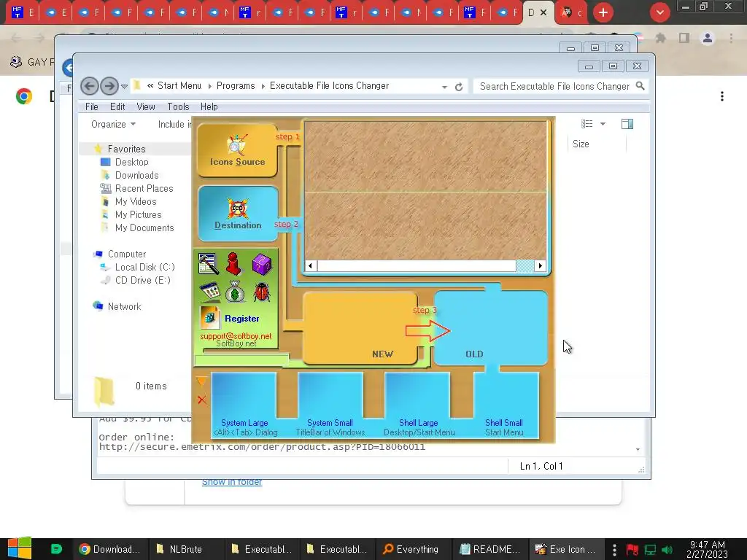
Task: Click the volume speaker tray icon
Action: (667, 550)
